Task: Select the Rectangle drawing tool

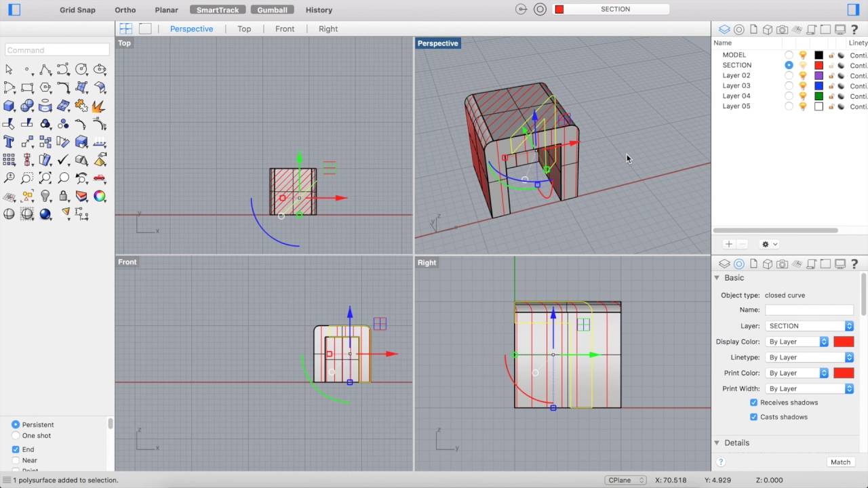Action: pyautogui.click(x=27, y=87)
